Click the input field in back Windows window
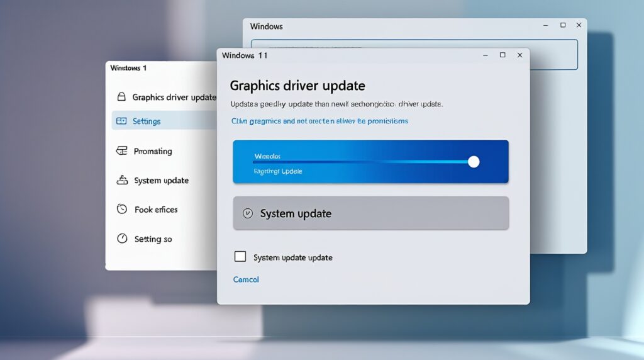 tap(414, 55)
